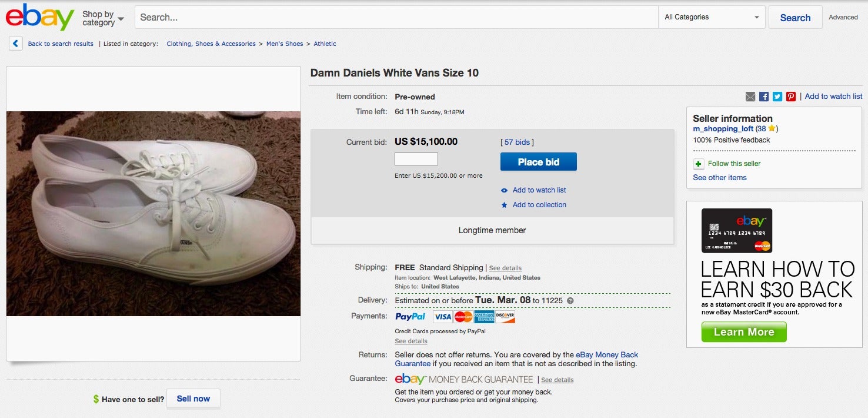The height and width of the screenshot is (418, 868).
Task: Click green Learn More ad button
Action: (x=744, y=332)
